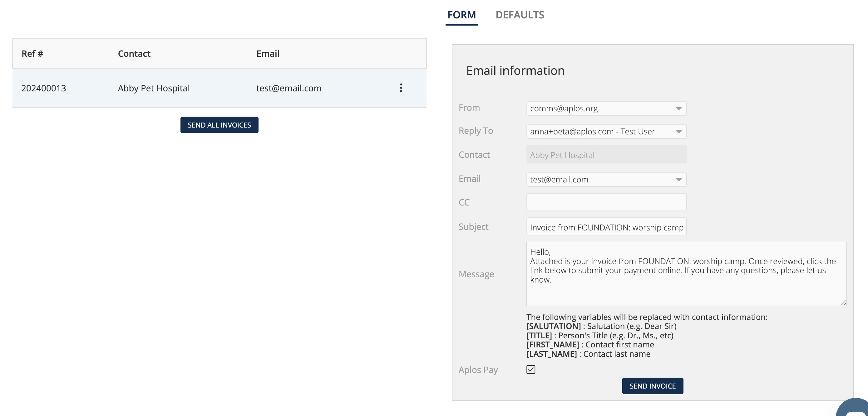
Task: Toggle the Aplos Pay checkbox
Action: pyautogui.click(x=531, y=370)
